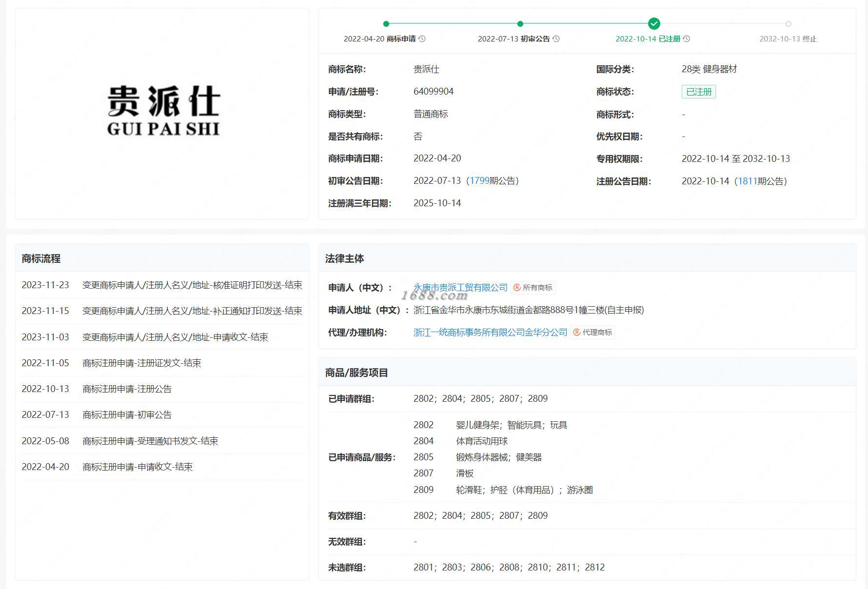Select the 未选群组 values 2801;2803;2806
The image size is (868, 589).
[509, 568]
